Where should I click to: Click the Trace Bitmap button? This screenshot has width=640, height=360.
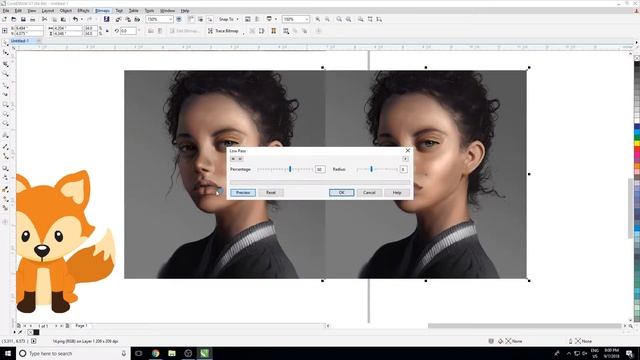223,31
